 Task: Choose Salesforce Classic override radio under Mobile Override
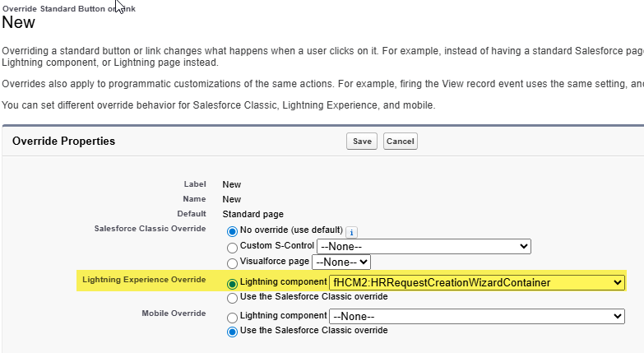232,331
